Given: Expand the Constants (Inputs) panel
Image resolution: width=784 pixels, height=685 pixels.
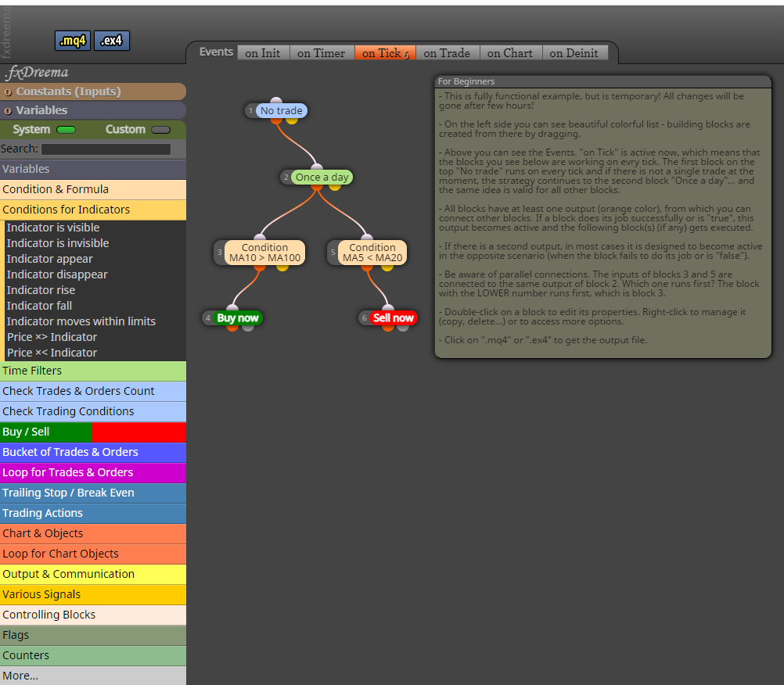Looking at the screenshot, I should click(x=93, y=91).
